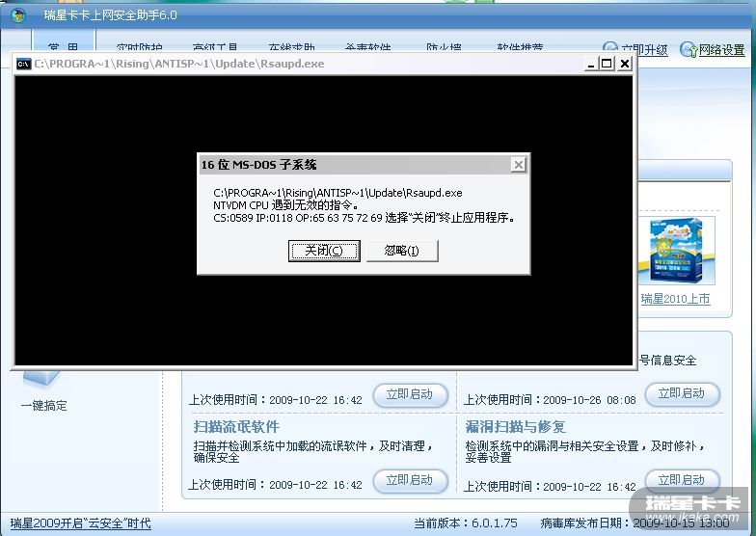This screenshot has height=536, width=756.
Task: Click 立即启动 in the row above 扫描流氓软件
Action: (x=411, y=395)
